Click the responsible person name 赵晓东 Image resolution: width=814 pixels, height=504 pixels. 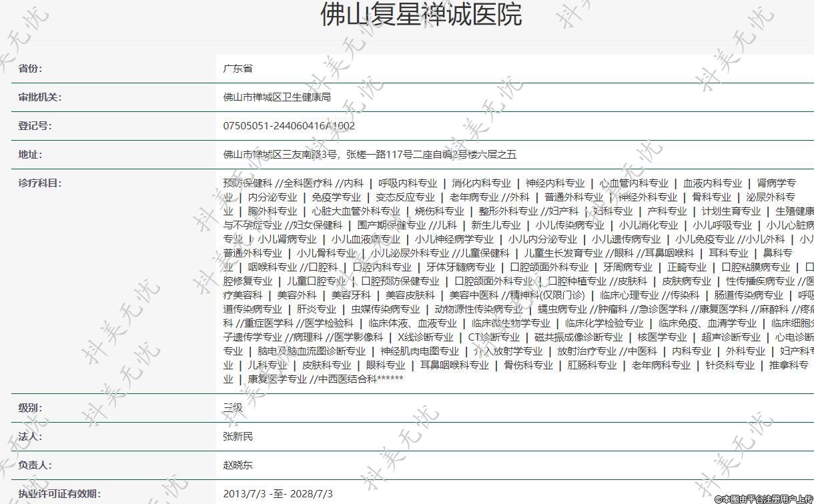pos(238,465)
